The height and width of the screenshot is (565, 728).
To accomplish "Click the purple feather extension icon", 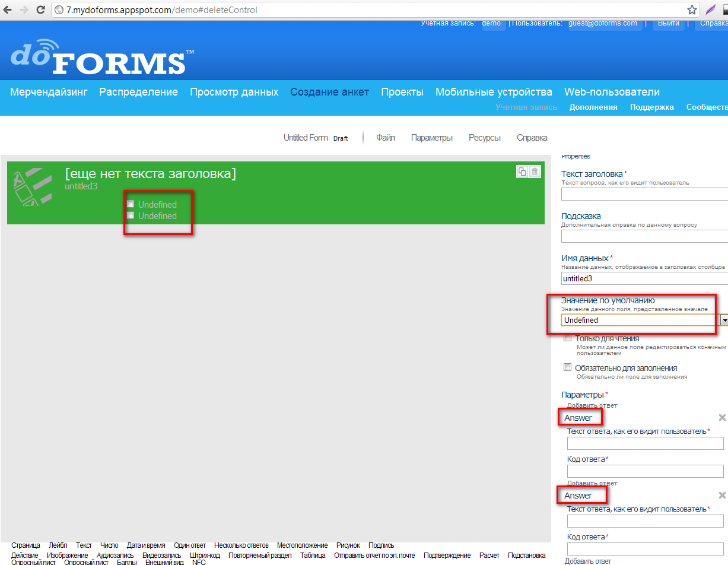I will coord(710,9).
